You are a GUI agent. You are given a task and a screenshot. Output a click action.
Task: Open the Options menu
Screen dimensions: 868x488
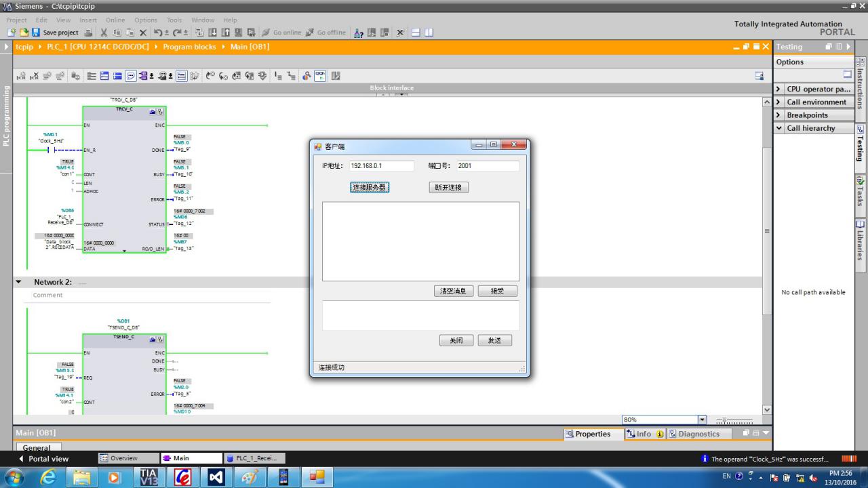(x=145, y=20)
